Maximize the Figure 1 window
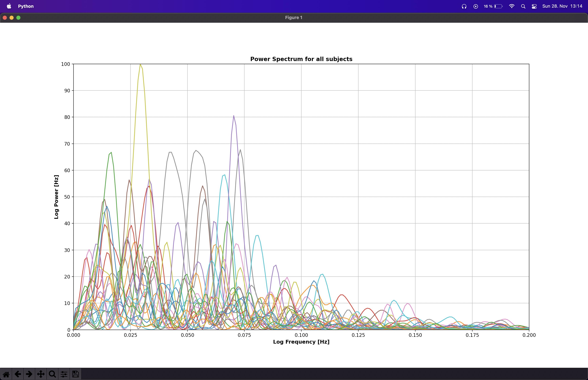 pyautogui.click(x=18, y=18)
